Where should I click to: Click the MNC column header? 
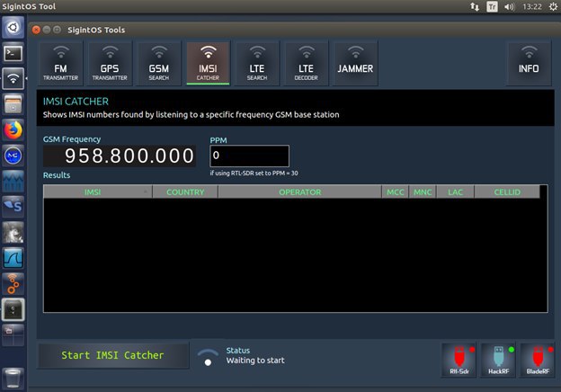423,192
